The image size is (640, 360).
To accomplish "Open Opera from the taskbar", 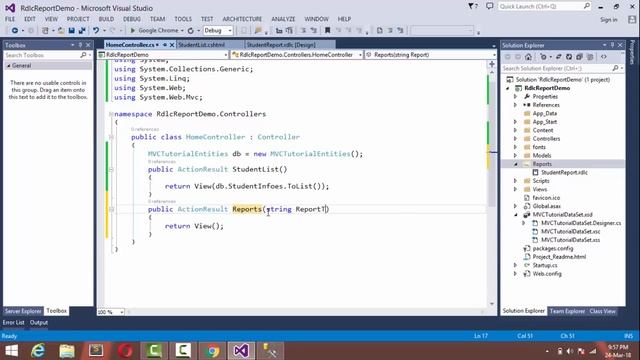I will click(x=125, y=351).
